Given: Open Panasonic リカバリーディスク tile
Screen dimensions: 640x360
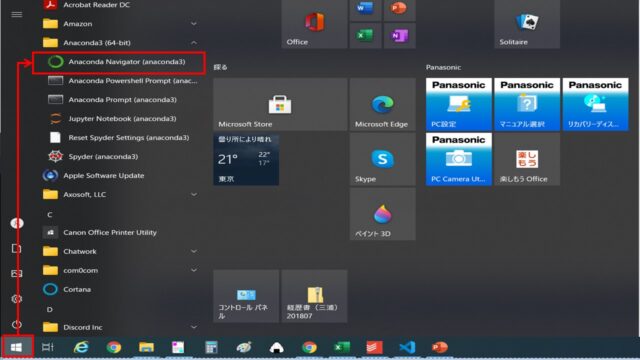Looking at the screenshot, I should (596, 104).
